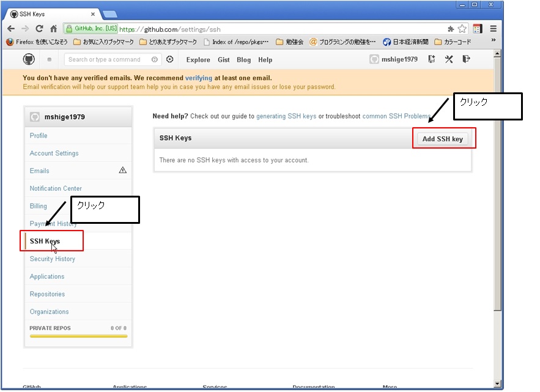Follow the verifying email link
The height and width of the screenshot is (392, 540).
tap(199, 78)
